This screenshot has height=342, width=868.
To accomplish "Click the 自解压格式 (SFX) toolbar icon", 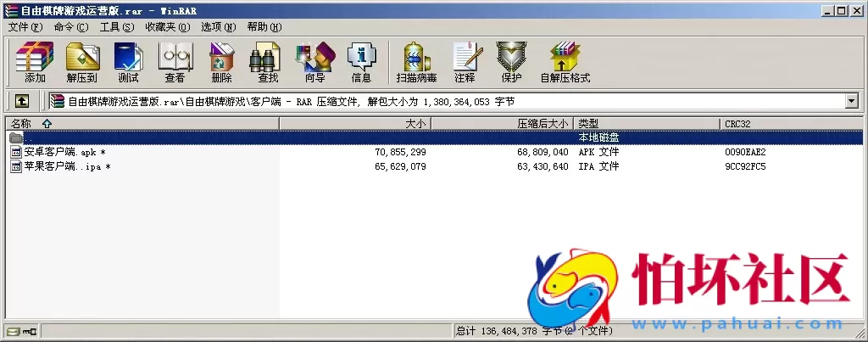I will [565, 62].
